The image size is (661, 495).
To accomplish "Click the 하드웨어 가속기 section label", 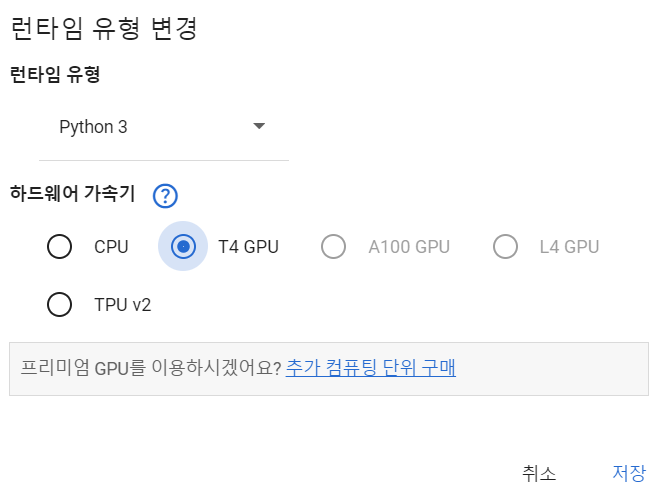I will [x=72, y=193].
